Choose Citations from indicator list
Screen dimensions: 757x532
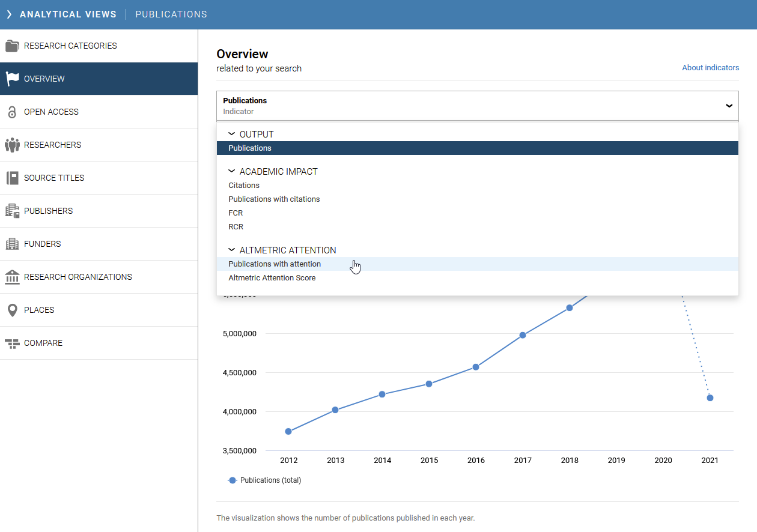click(244, 186)
